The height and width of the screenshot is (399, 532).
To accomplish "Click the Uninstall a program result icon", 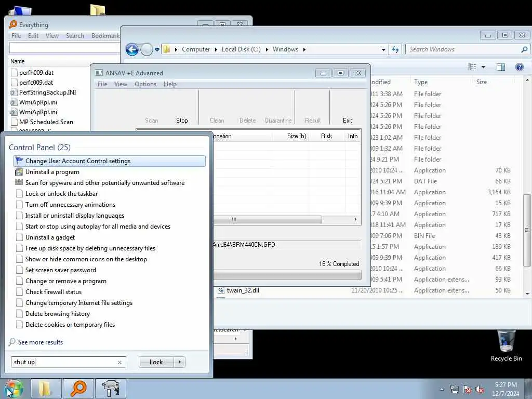I will pyautogui.click(x=19, y=171).
